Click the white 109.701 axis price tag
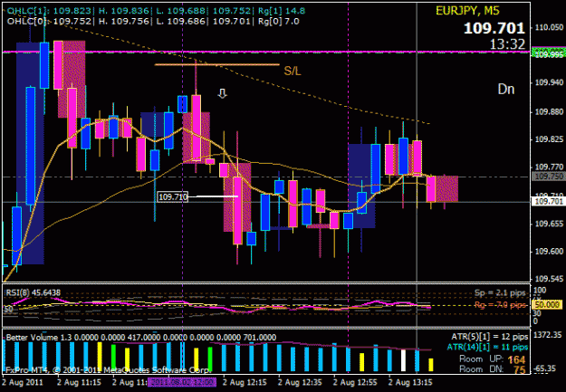 coord(548,202)
